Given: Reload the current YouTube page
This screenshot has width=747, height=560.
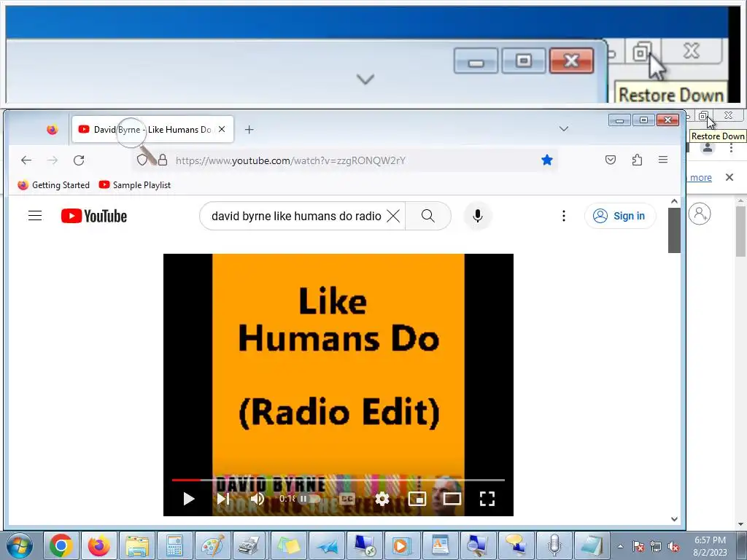Looking at the screenshot, I should point(79,160).
